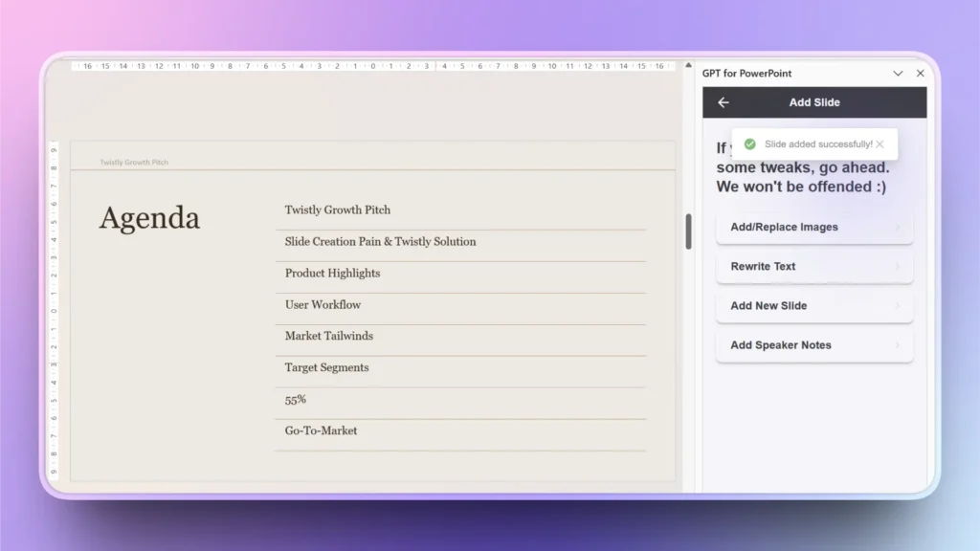Click the 'We won't be offended :)' text

pos(801,187)
